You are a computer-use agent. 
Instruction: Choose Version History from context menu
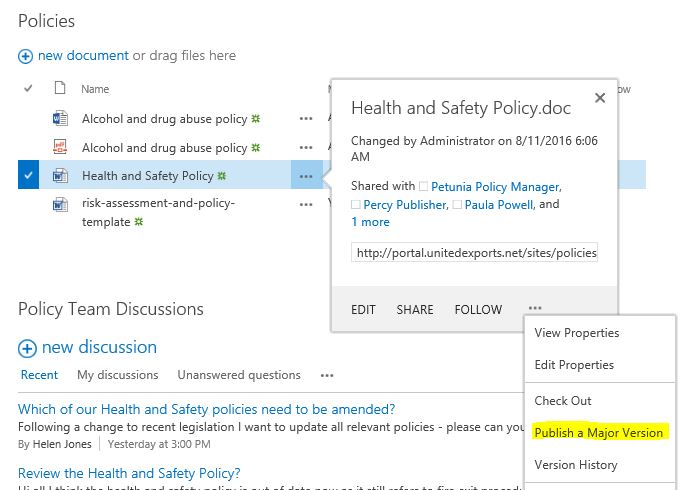[576, 465]
